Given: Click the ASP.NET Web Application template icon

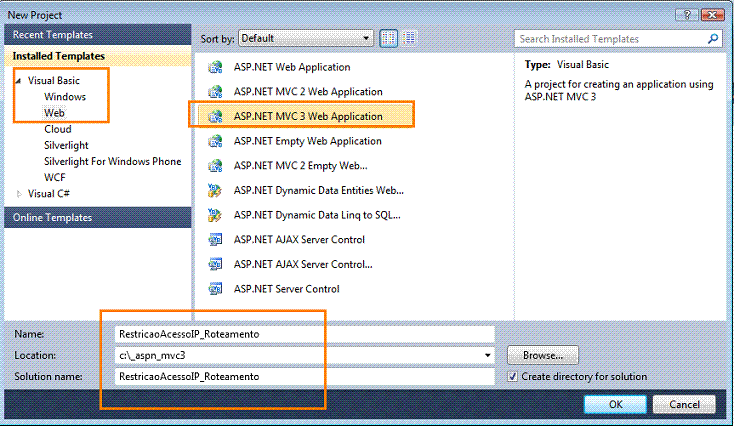Looking at the screenshot, I should (x=215, y=67).
